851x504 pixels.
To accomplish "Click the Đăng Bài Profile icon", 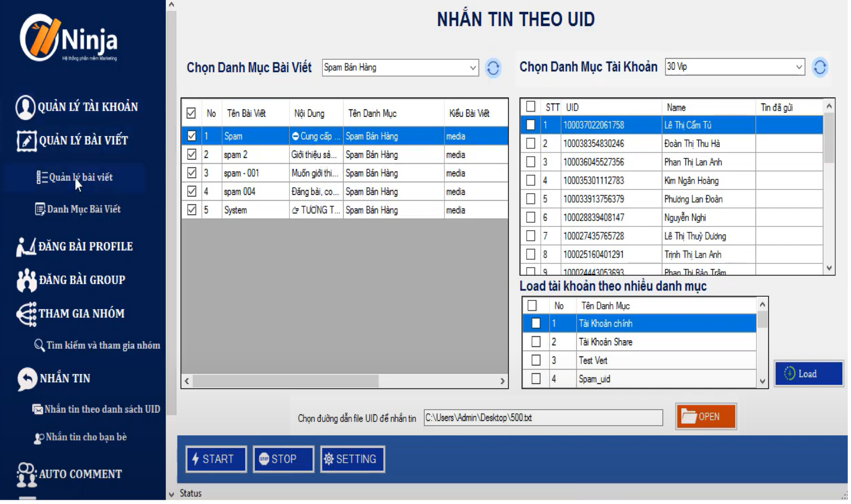I will [x=26, y=247].
